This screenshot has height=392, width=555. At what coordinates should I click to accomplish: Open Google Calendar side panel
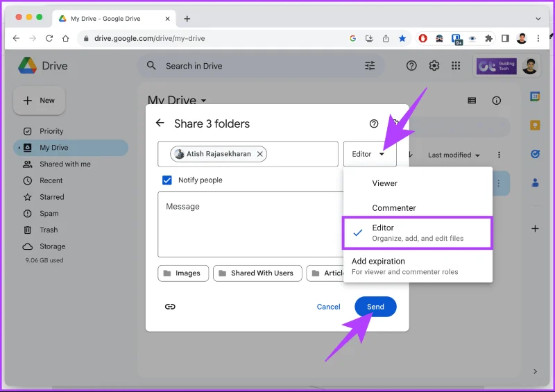[x=535, y=96]
